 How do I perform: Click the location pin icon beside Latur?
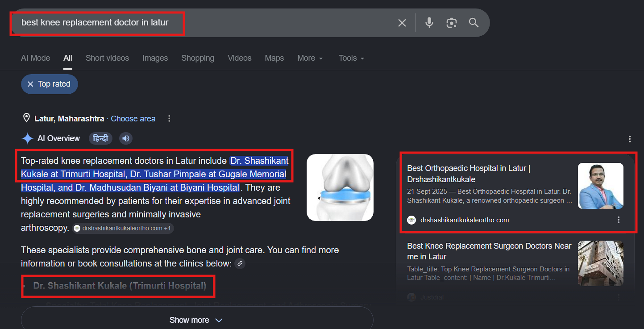coord(26,118)
